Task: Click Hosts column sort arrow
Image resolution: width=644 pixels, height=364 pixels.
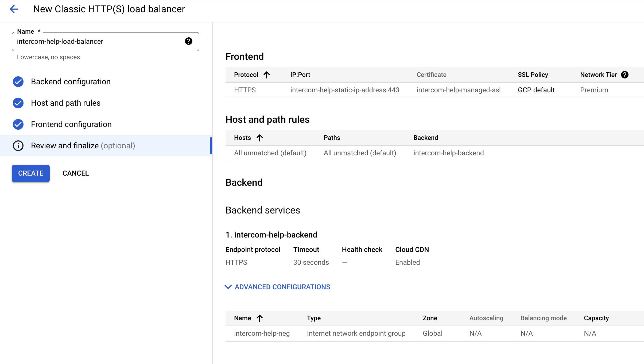Action: (260, 138)
